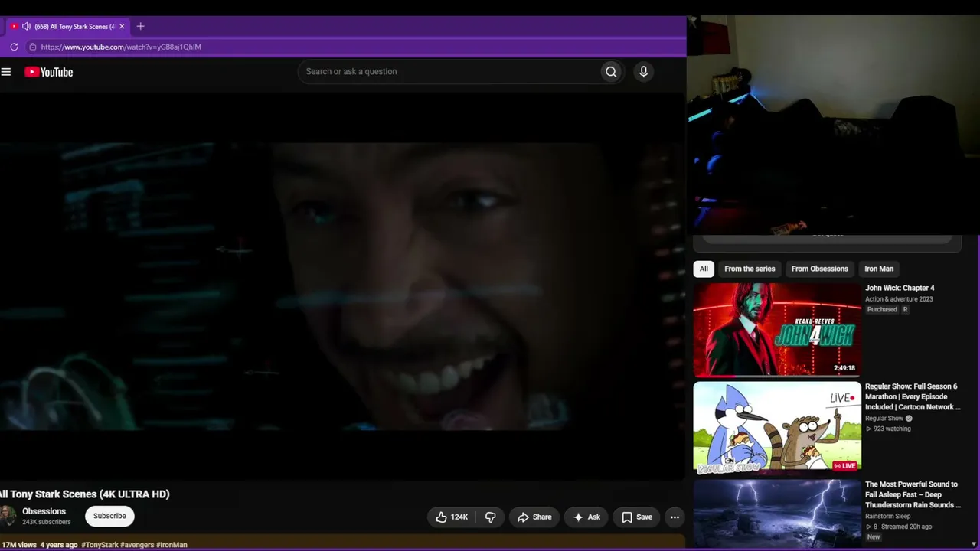Mute the tab using its speaker icon

26,26
